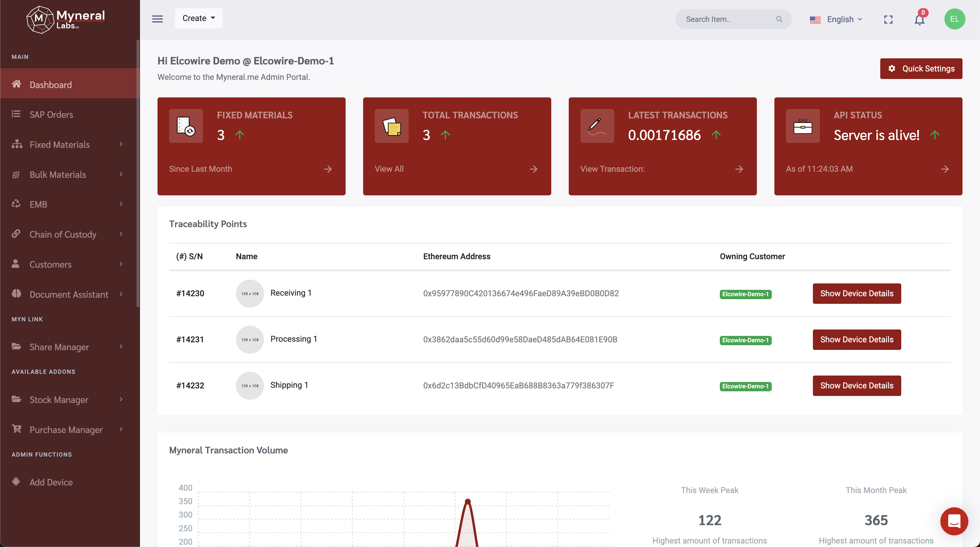Click the Document Assistant brain icon
This screenshot has width=980, height=547.
tap(16, 293)
